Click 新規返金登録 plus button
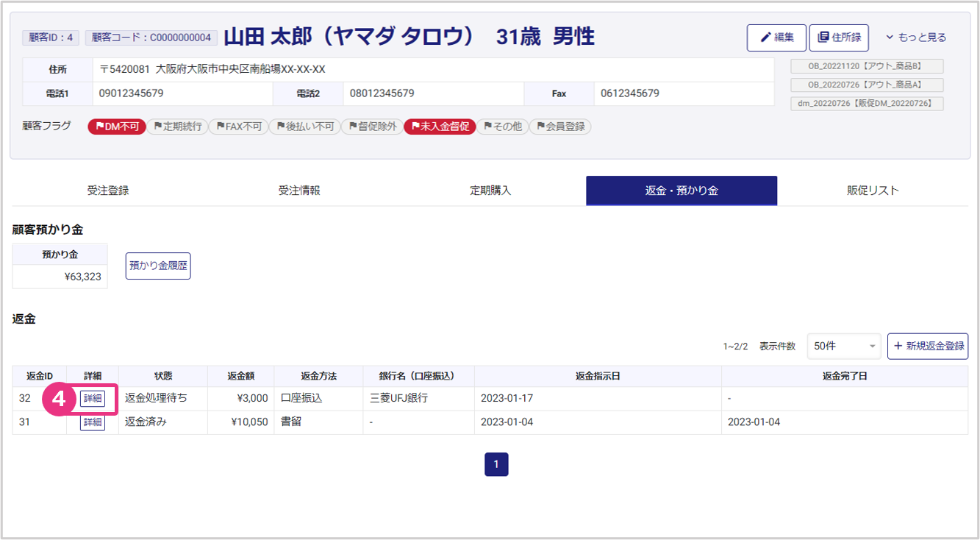 coord(928,346)
